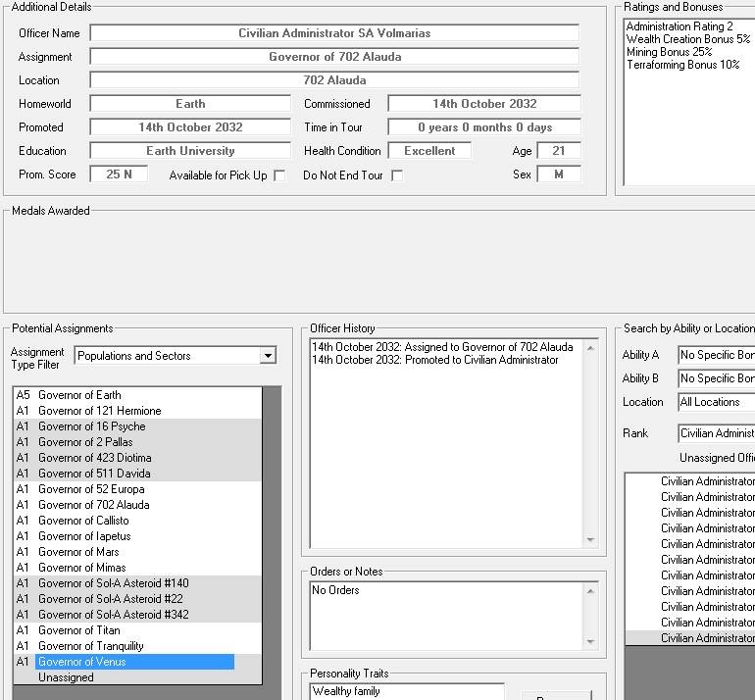Select Governor of 16 Psyche
The image size is (755, 700).
pos(137,426)
